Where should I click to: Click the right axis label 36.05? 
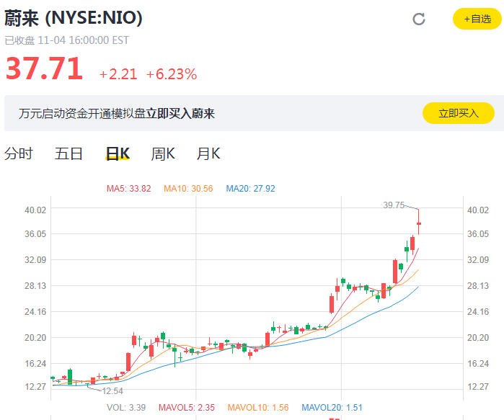point(478,233)
